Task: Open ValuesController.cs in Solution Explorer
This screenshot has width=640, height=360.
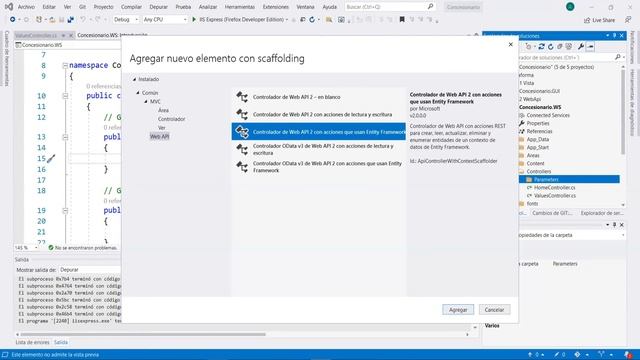Action: pos(555,196)
